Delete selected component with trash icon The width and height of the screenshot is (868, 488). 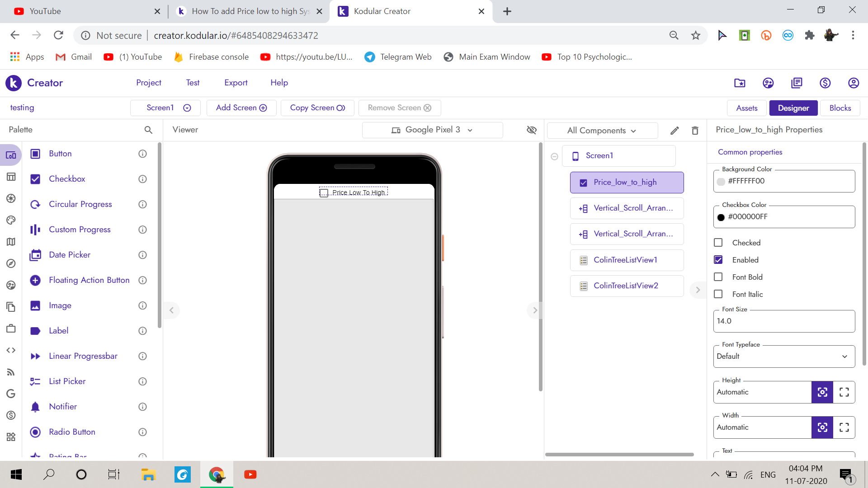point(695,131)
